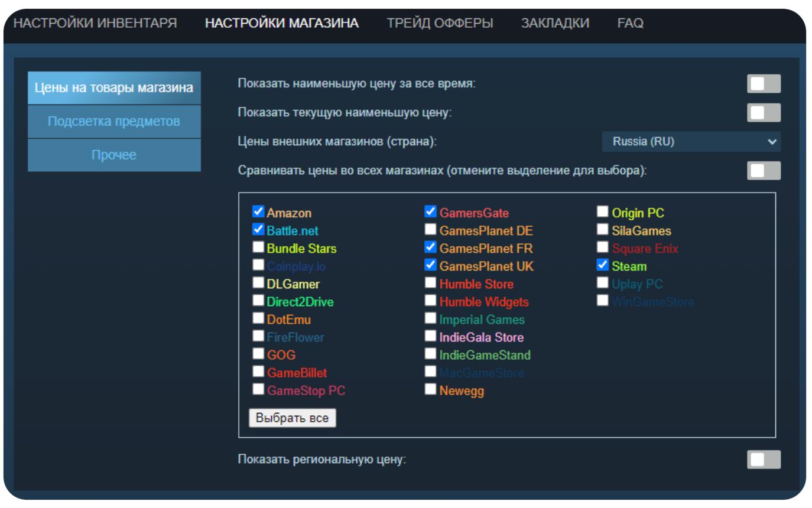The width and height of the screenshot is (812, 508).
Task: Check the Bundle Stars checkbox
Action: click(258, 247)
